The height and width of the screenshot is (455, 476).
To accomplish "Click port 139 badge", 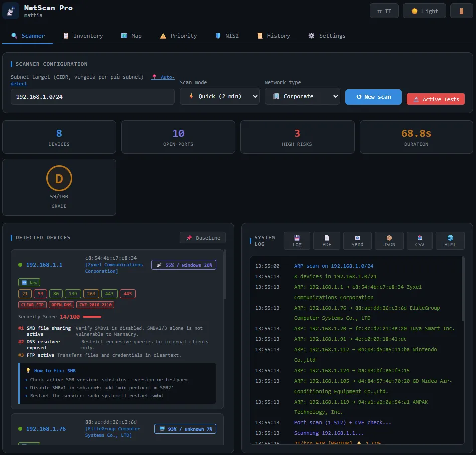I will click(73, 294).
